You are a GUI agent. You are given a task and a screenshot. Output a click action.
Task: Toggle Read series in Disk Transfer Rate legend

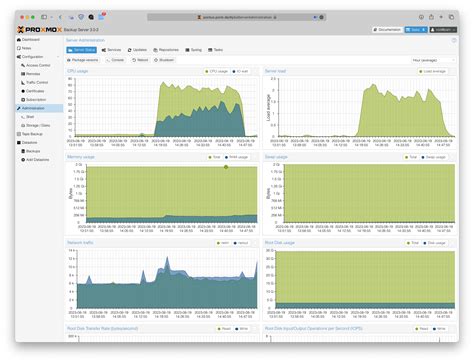tap(224, 329)
